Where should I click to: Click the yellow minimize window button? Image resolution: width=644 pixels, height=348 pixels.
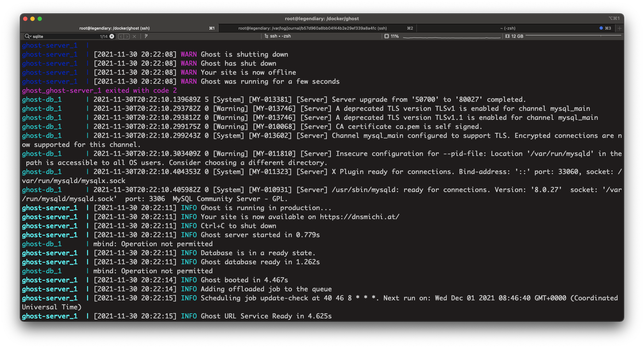pos(33,19)
